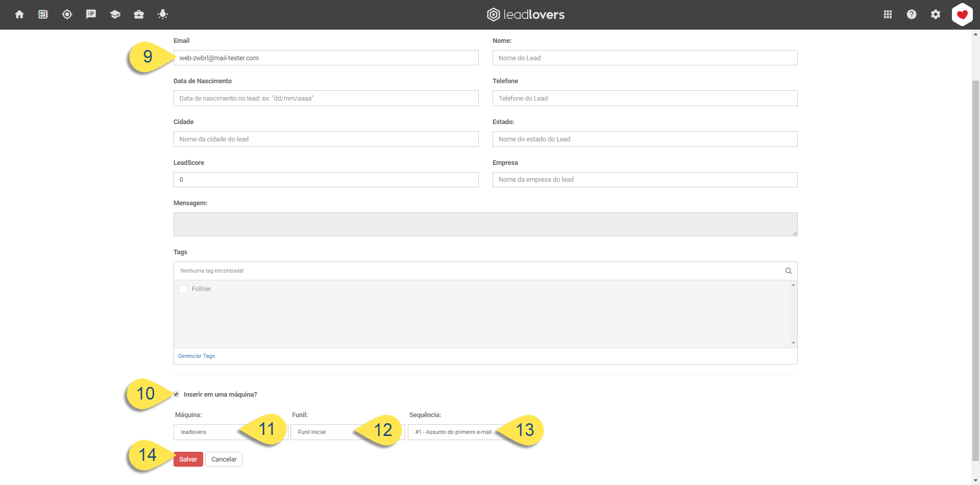
Task: Open the lightbulb ideas icon
Action: (x=163, y=14)
